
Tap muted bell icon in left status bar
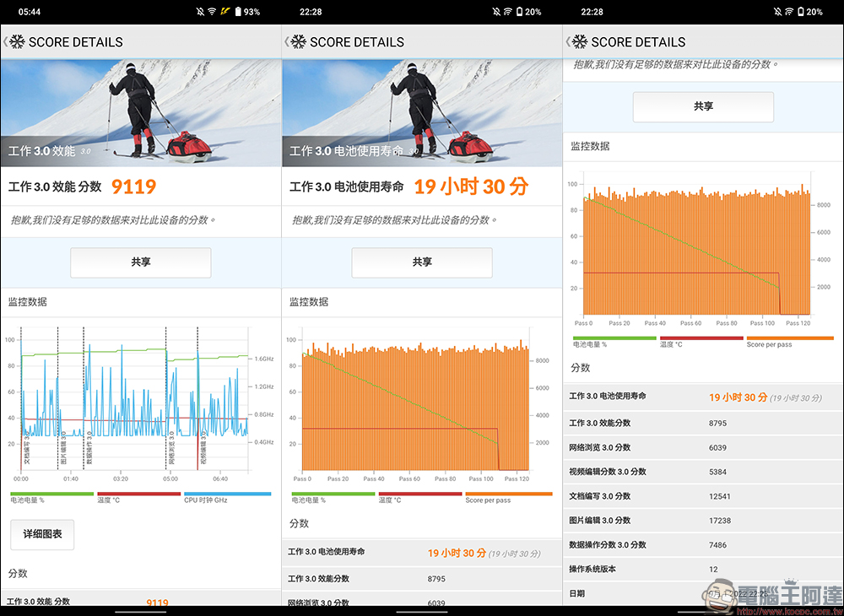[200, 11]
